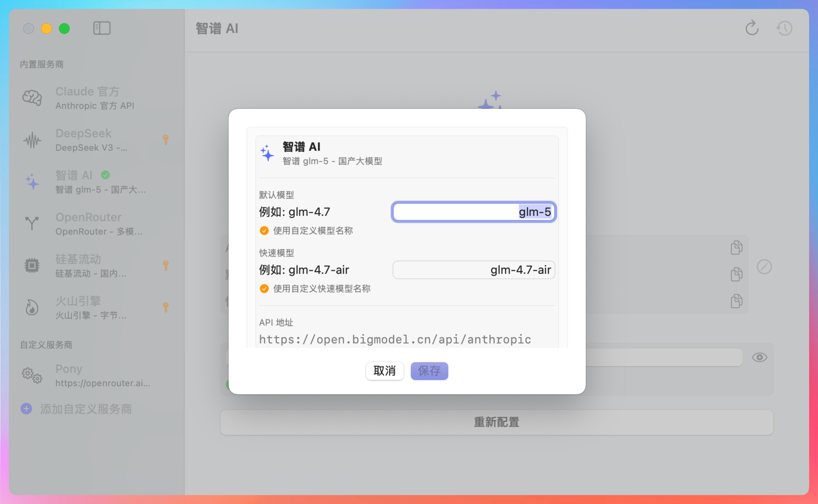Click the glm-4.7-air fast model field
Image resolution: width=818 pixels, height=504 pixels.
pyautogui.click(x=473, y=270)
